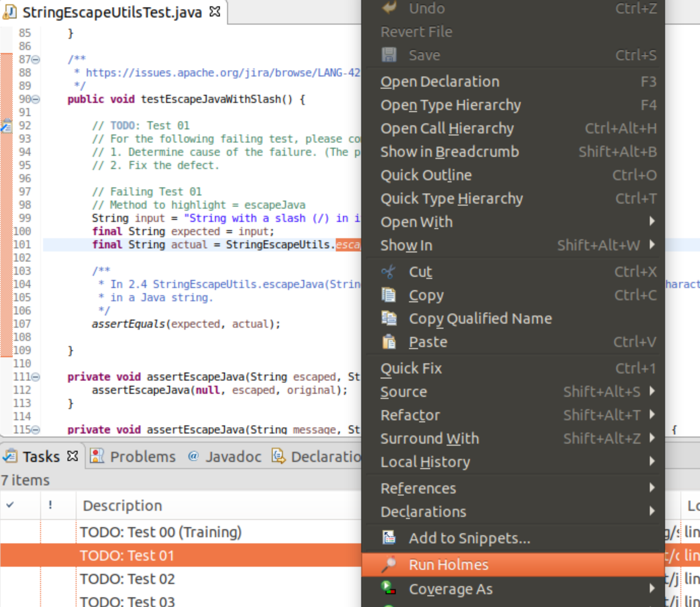Choose Quick Fix in the context menu
This screenshot has height=607, width=700.
point(411,369)
